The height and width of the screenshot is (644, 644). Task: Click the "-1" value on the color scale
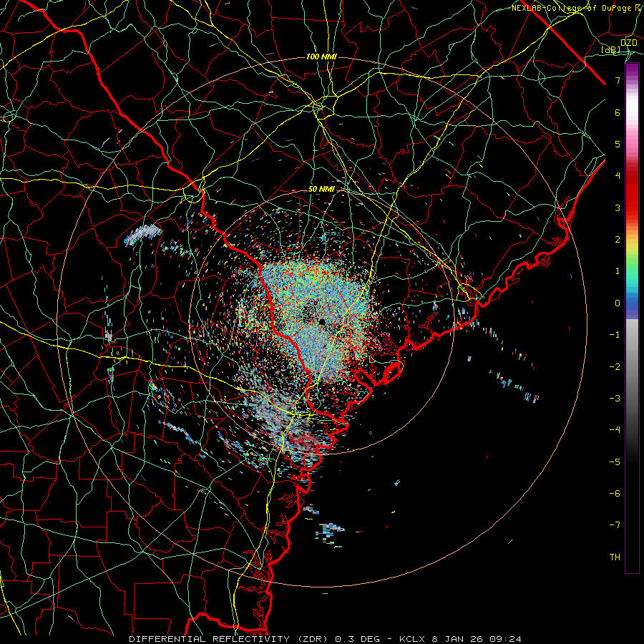(615, 335)
